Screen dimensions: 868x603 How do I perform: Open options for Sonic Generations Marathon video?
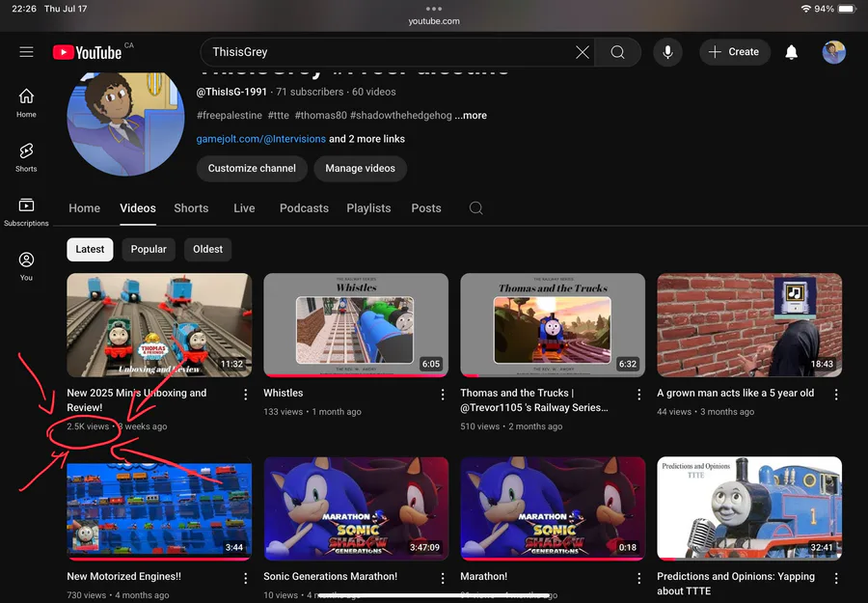point(443,578)
